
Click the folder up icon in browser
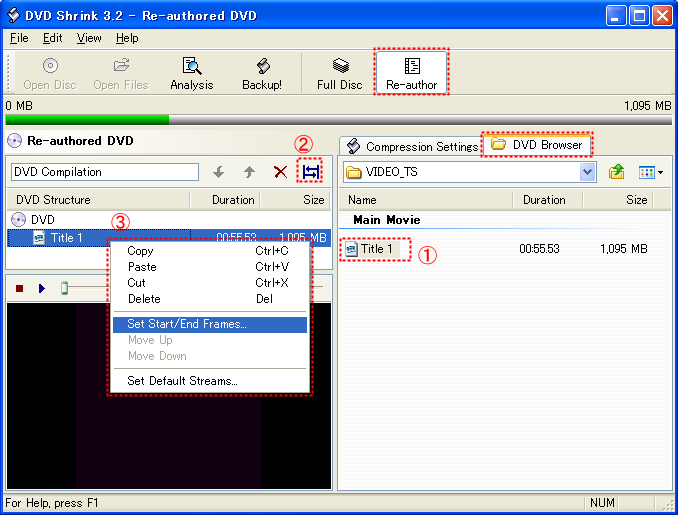click(x=617, y=172)
